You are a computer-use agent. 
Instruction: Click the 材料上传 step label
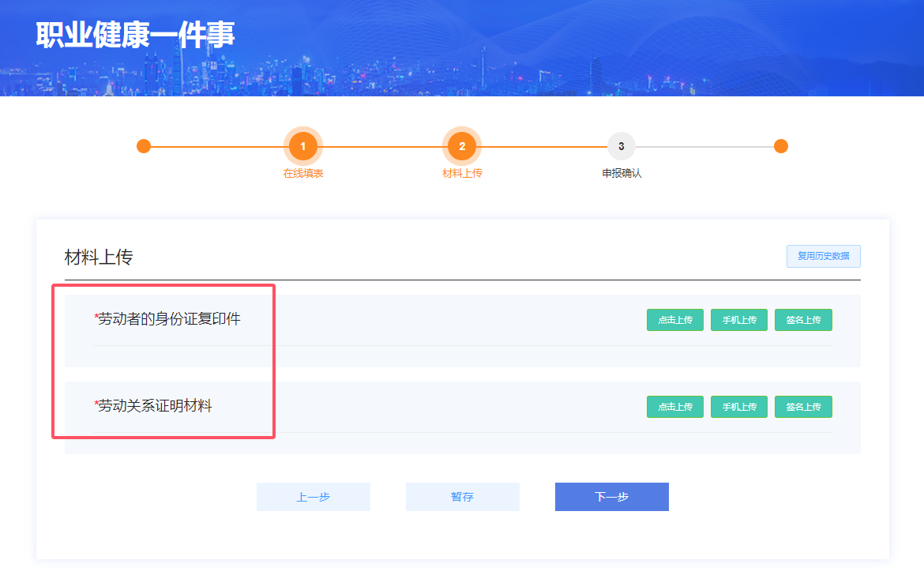462,173
